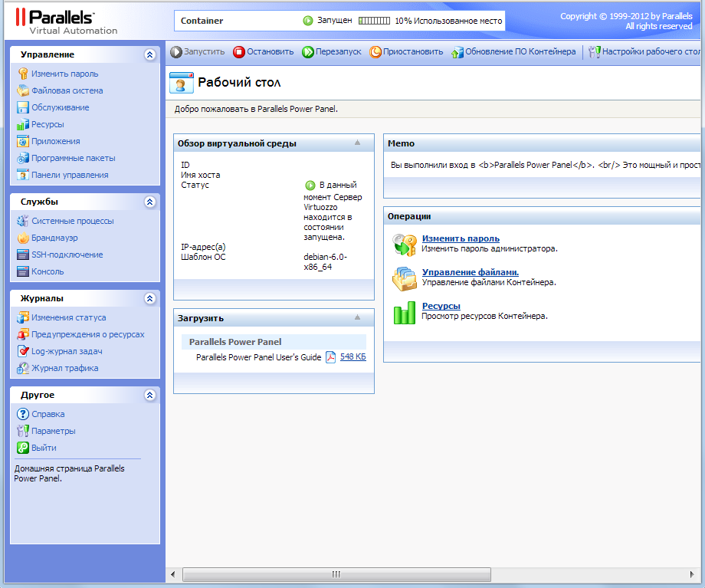Click the Перезапуск restart icon
Screen dimensions: 705x588
(x=308, y=52)
